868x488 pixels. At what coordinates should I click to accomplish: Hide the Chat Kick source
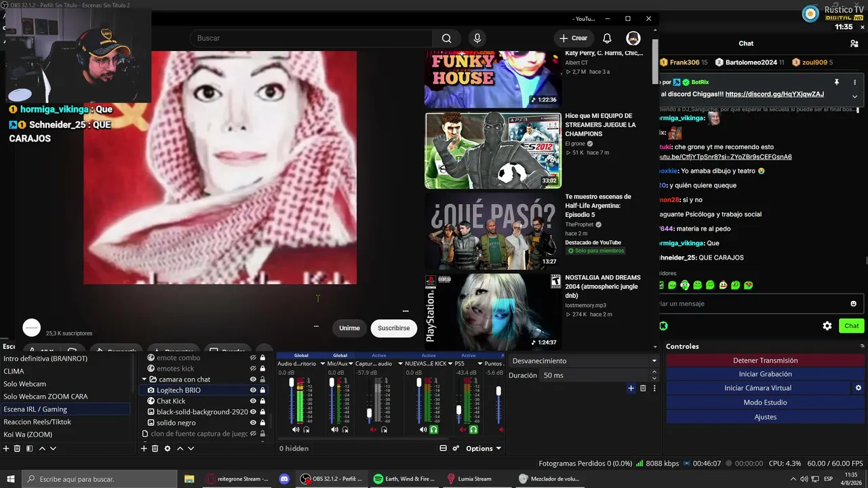253,401
